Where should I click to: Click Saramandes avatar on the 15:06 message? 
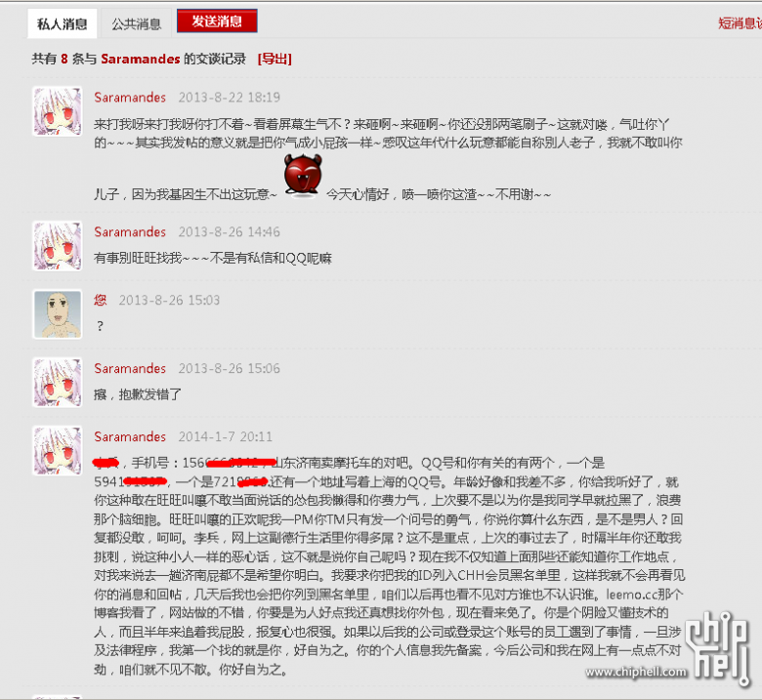[58, 383]
